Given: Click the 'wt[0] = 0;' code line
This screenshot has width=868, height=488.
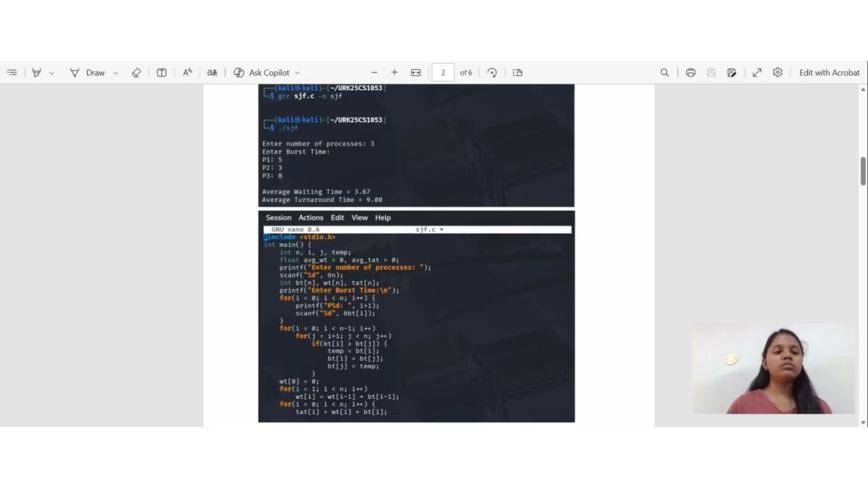Looking at the screenshot, I should tap(299, 382).
